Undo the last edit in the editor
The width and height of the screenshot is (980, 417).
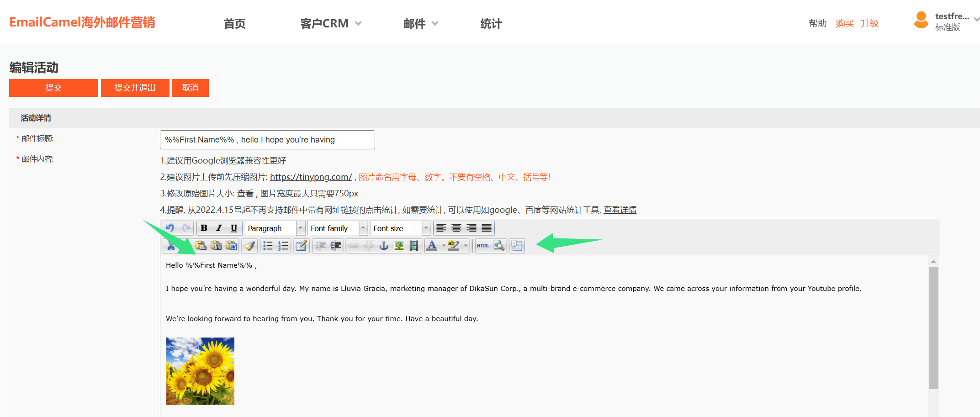click(170, 228)
